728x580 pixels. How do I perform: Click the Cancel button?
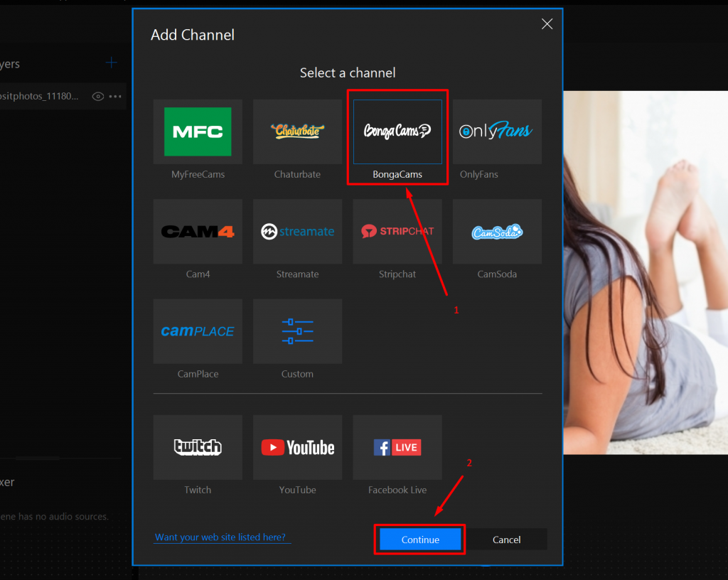pos(506,539)
